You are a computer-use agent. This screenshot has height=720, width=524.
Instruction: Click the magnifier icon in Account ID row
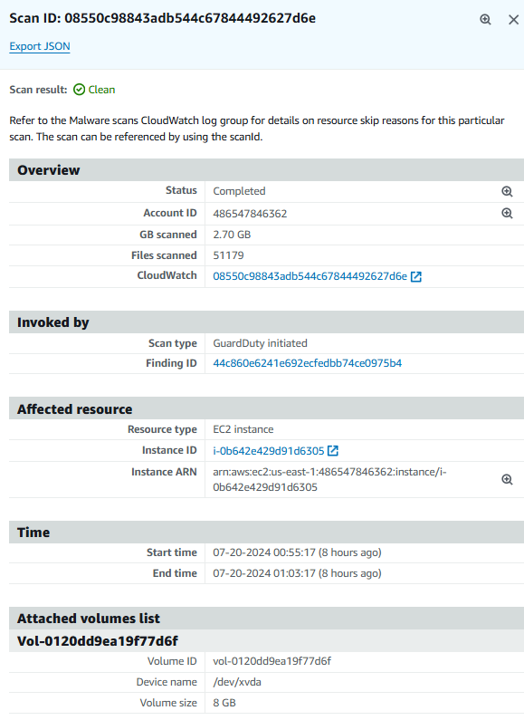click(507, 213)
